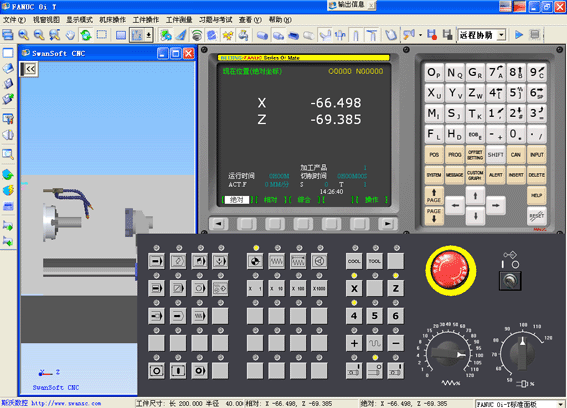Click the PROG key on CNC keypad
The width and height of the screenshot is (567, 408).
point(455,155)
